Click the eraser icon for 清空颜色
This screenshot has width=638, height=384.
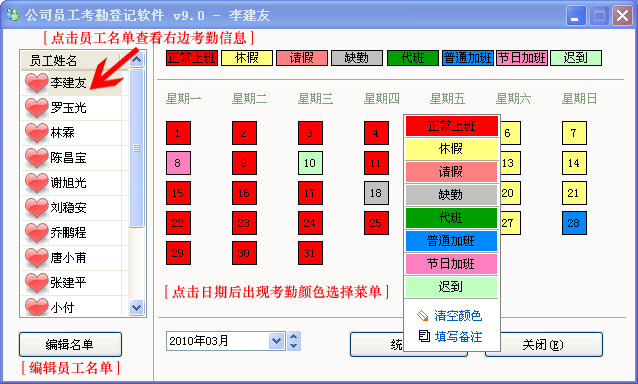coord(423,316)
